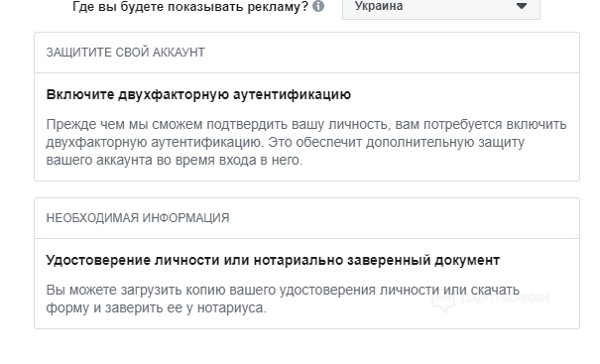The image size is (600, 364).
Task: Click the word нотариально in the bold heading
Action: click(299, 260)
